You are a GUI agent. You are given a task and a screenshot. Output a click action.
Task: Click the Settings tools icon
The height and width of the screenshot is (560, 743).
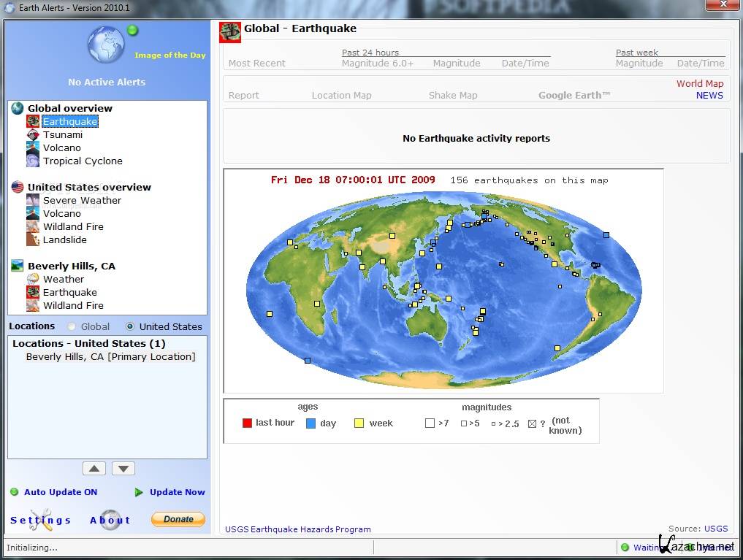[x=41, y=519]
